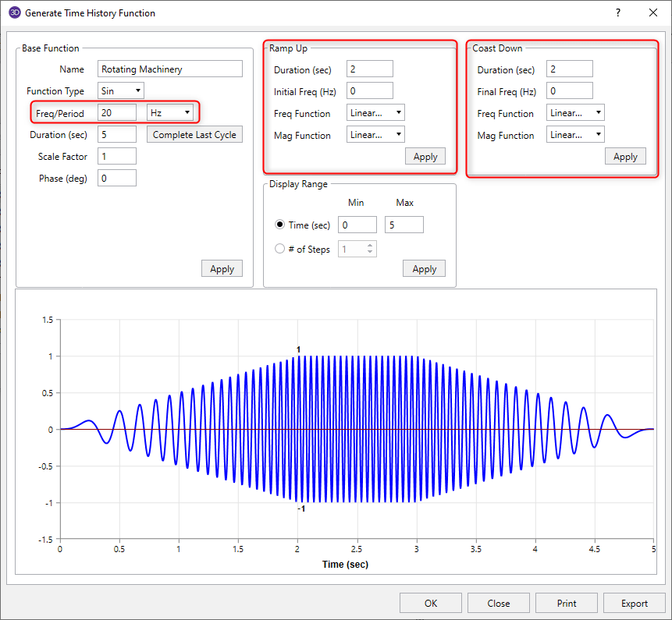Image resolution: width=672 pixels, height=620 pixels.
Task: Expand Ramp Up Freq Function dropdown
Action: click(x=375, y=113)
